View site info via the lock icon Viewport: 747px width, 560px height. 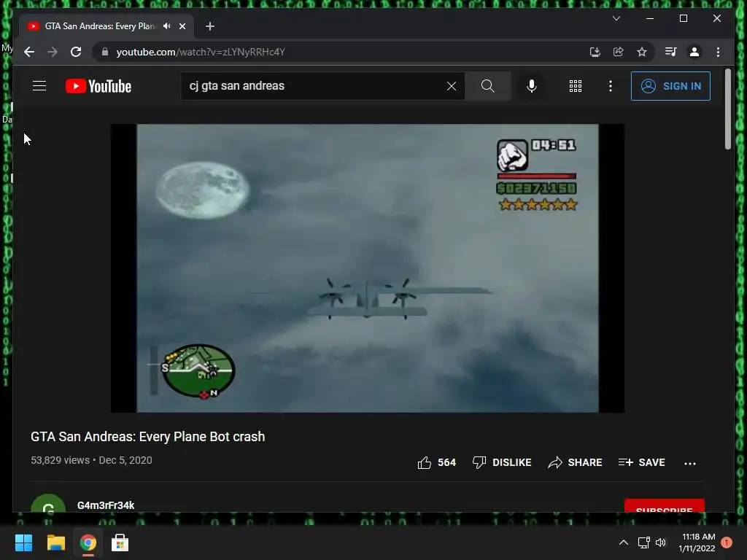(x=105, y=52)
